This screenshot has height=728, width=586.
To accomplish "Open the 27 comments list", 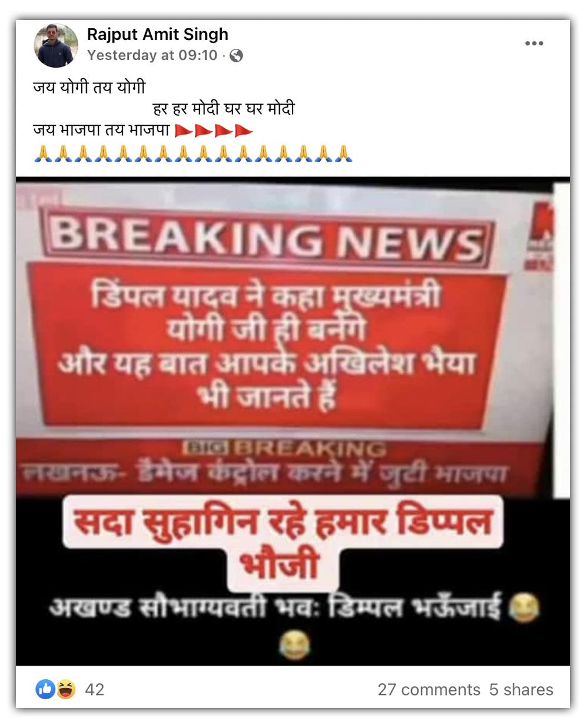I will (x=429, y=690).
